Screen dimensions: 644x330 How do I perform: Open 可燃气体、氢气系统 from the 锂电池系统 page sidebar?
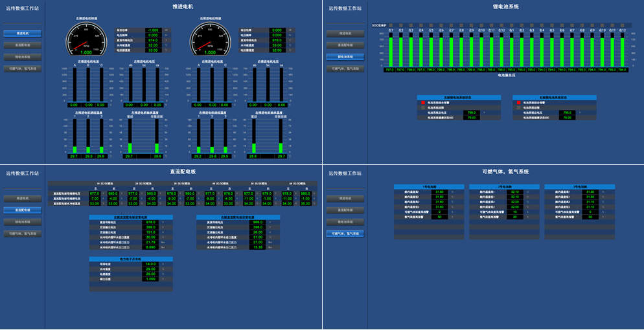pos(345,69)
